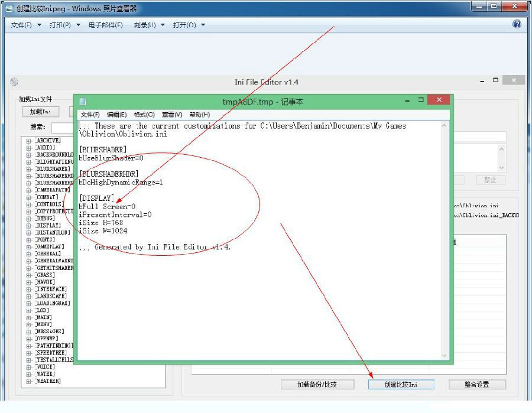The width and height of the screenshot is (532, 413).
Task: Expand the [DISPLAY] tree node
Action: tap(28, 226)
